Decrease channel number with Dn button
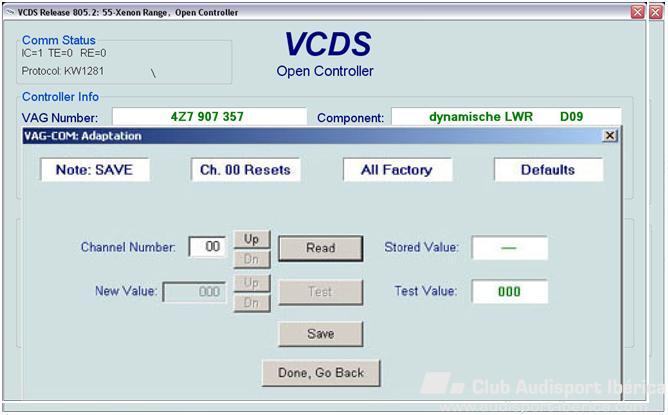This screenshot has width=668, height=415. (252, 259)
